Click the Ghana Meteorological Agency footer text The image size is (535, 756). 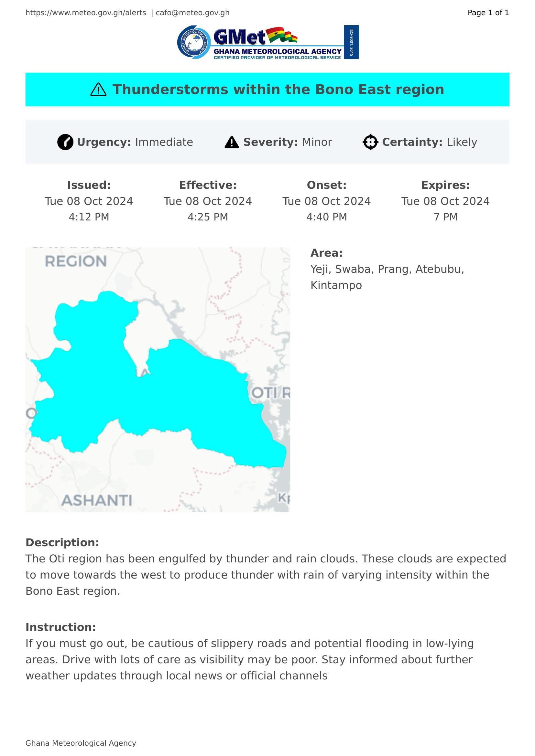81,743
